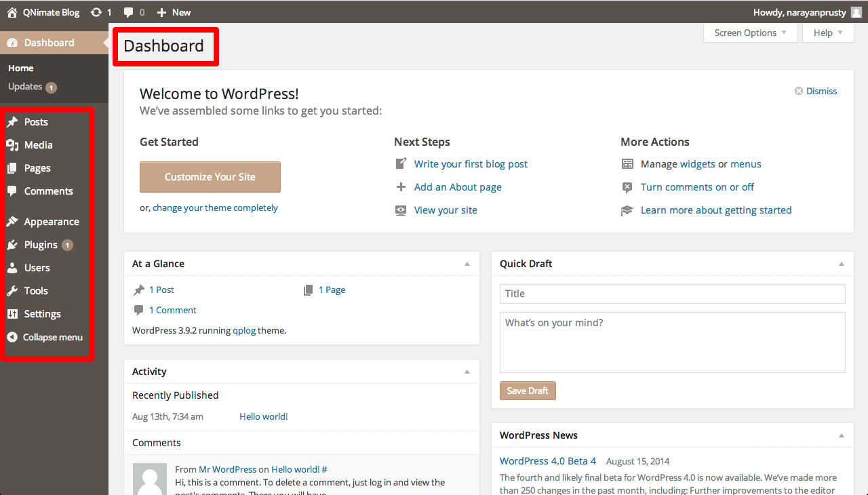Click the bubble icon beside 1 Comment
Viewport: 868px width, 495px height.
point(139,311)
